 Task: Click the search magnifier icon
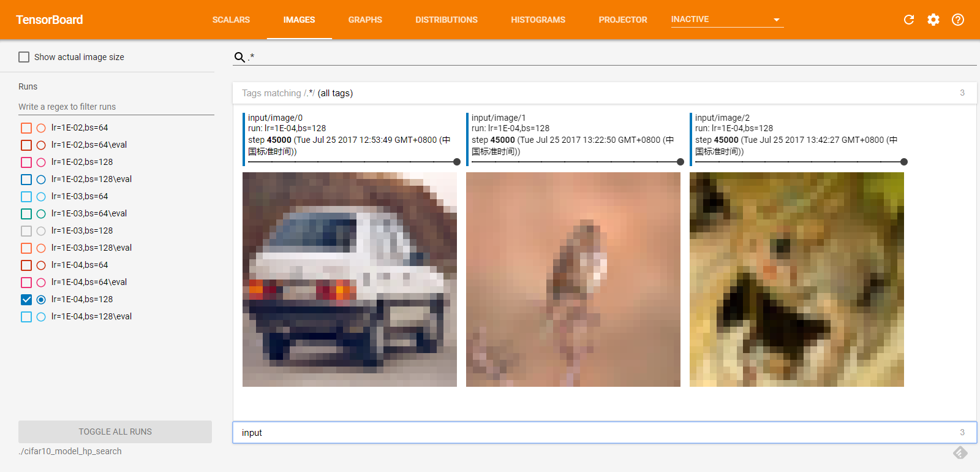(239, 57)
